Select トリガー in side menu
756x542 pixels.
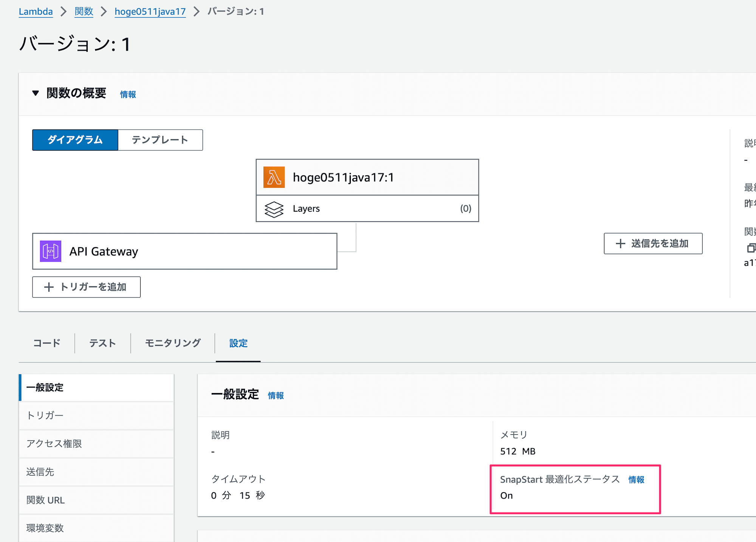tap(96, 416)
